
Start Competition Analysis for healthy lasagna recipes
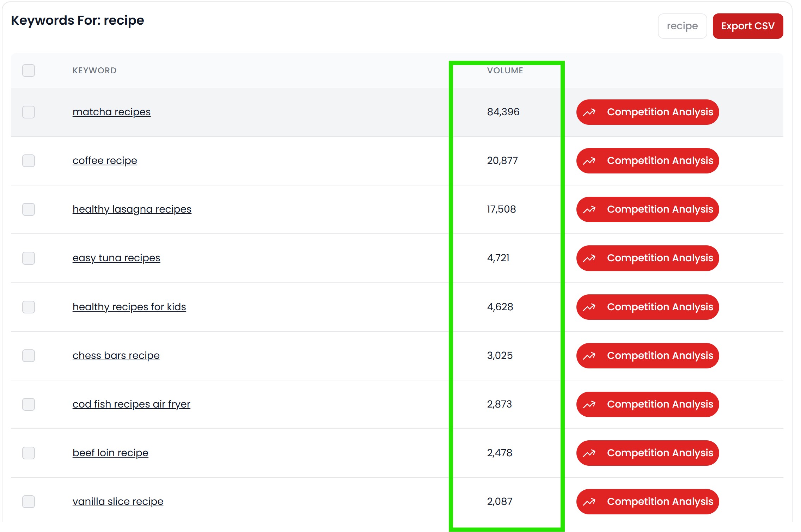pos(648,209)
